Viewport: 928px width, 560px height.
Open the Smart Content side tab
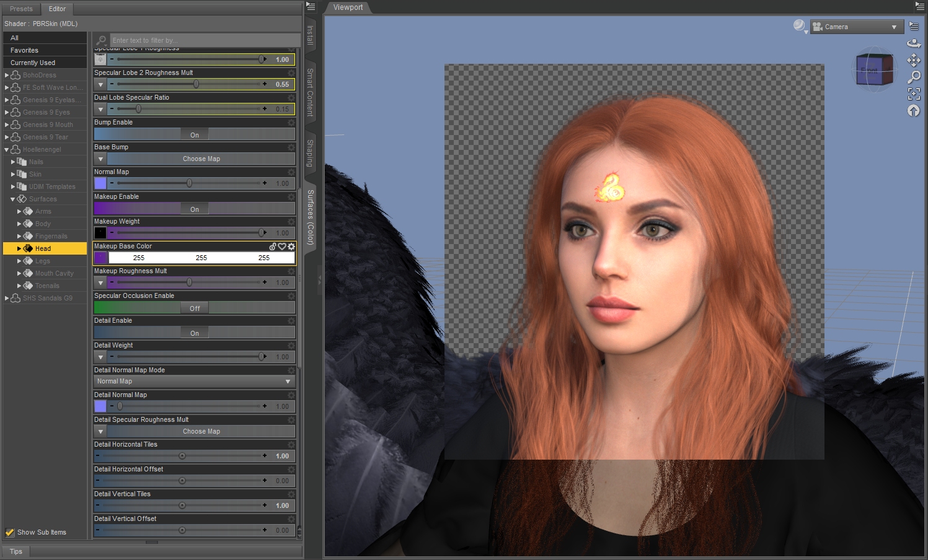tap(311, 92)
